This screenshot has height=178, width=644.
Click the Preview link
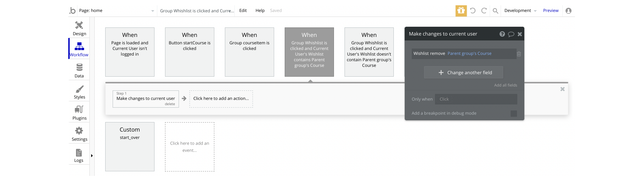(x=550, y=11)
